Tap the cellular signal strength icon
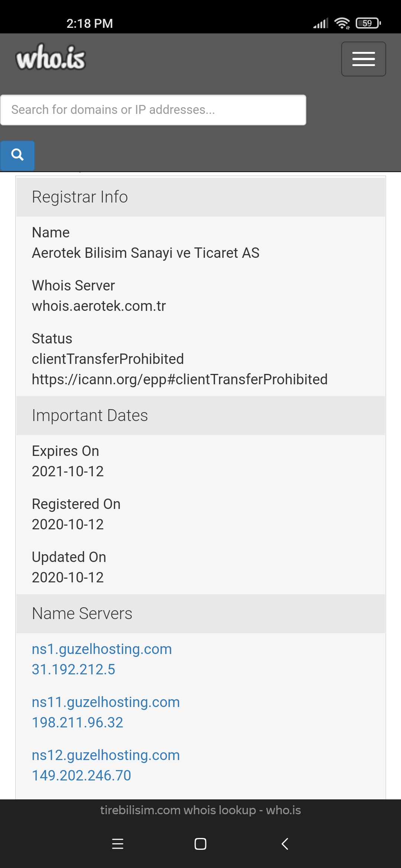Screen dimensions: 401x868 (321, 23)
